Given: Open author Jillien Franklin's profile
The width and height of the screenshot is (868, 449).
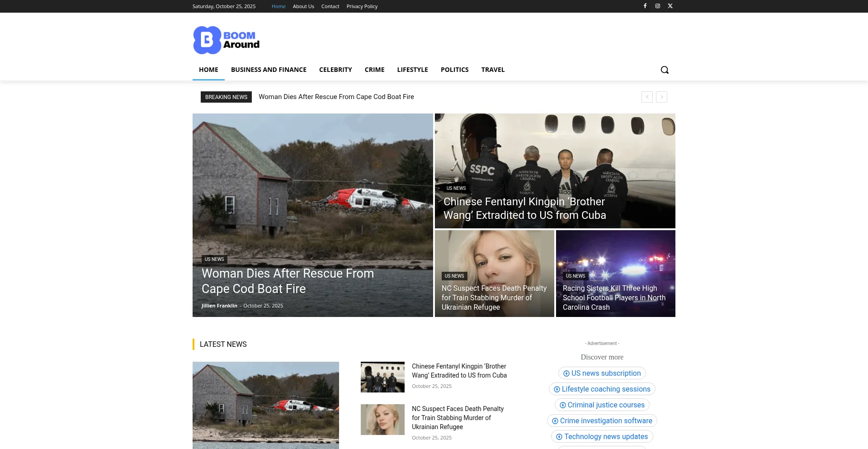Looking at the screenshot, I should click(x=219, y=306).
